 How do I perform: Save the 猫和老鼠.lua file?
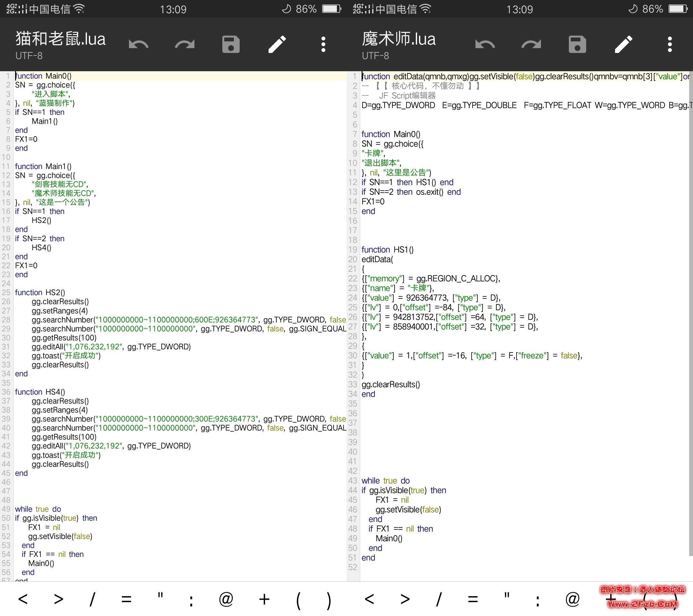(x=231, y=44)
